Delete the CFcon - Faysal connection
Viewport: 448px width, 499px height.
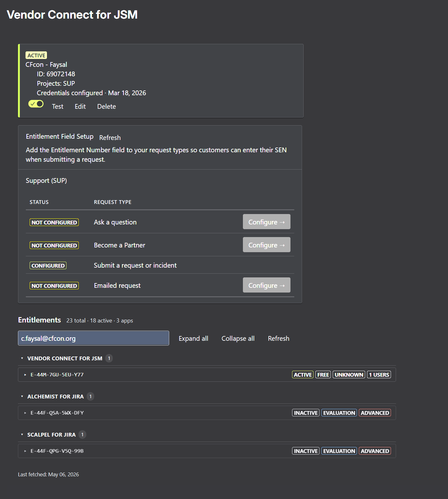[x=106, y=107]
